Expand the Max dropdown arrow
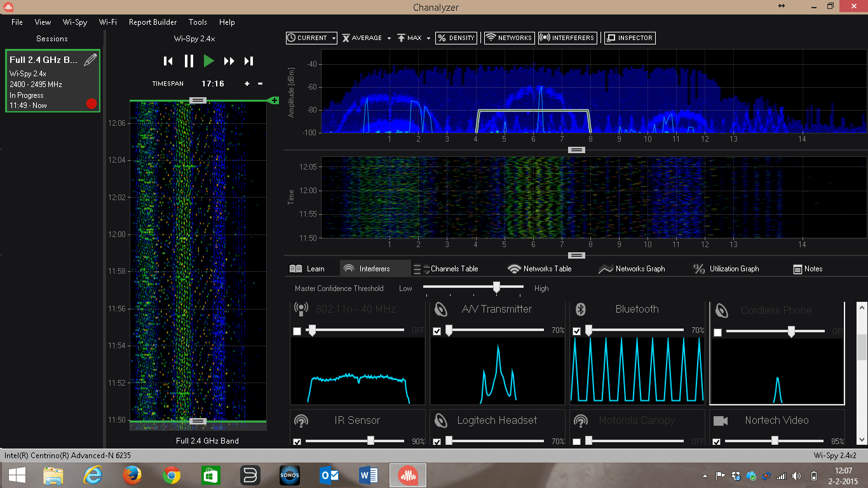Image resolution: width=868 pixels, height=488 pixels. [x=428, y=38]
